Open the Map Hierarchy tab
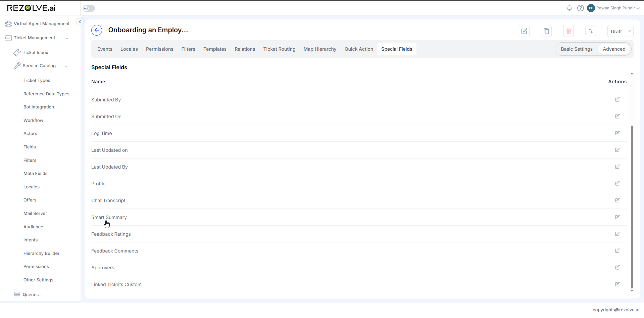 coord(320,49)
